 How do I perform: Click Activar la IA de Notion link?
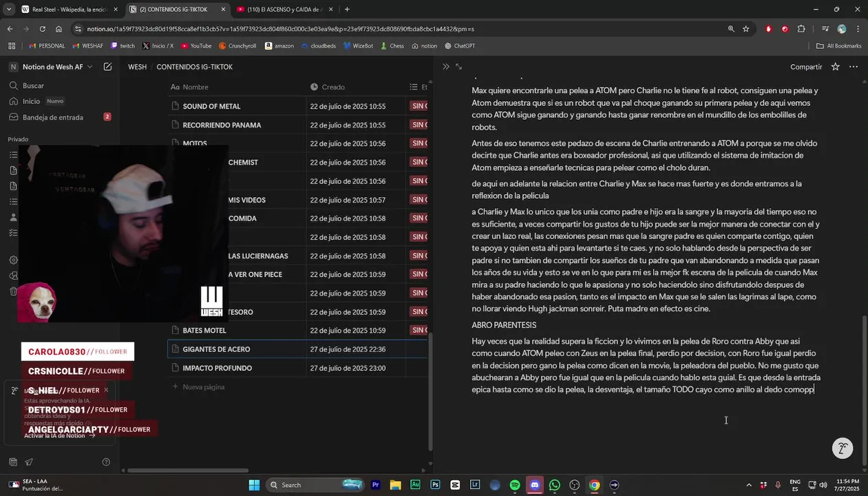click(x=59, y=435)
